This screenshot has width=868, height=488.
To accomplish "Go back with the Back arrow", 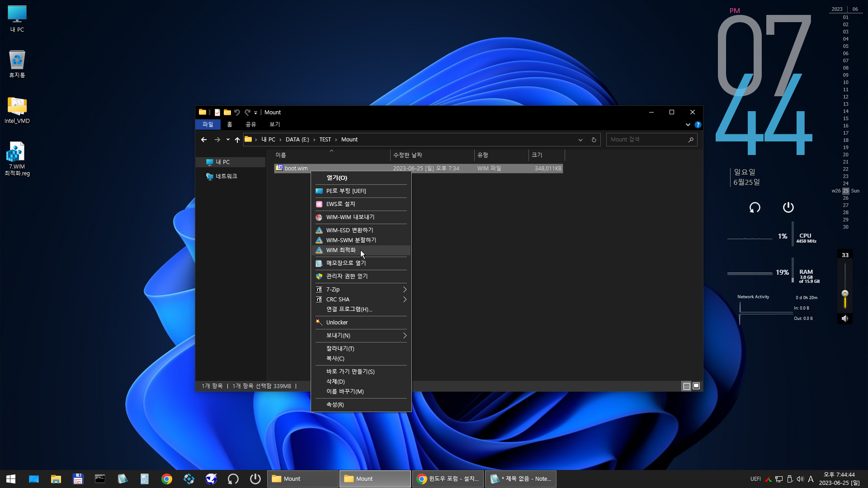I will click(204, 140).
